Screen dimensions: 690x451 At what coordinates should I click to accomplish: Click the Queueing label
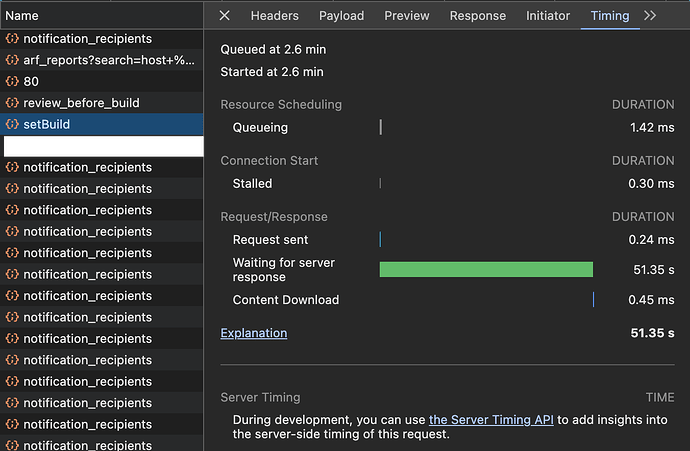click(260, 128)
